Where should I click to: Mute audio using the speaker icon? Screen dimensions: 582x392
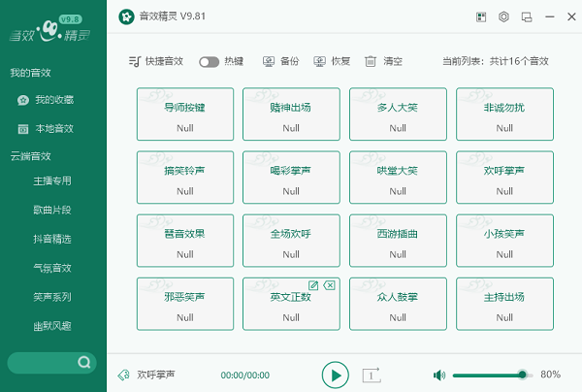tap(439, 375)
